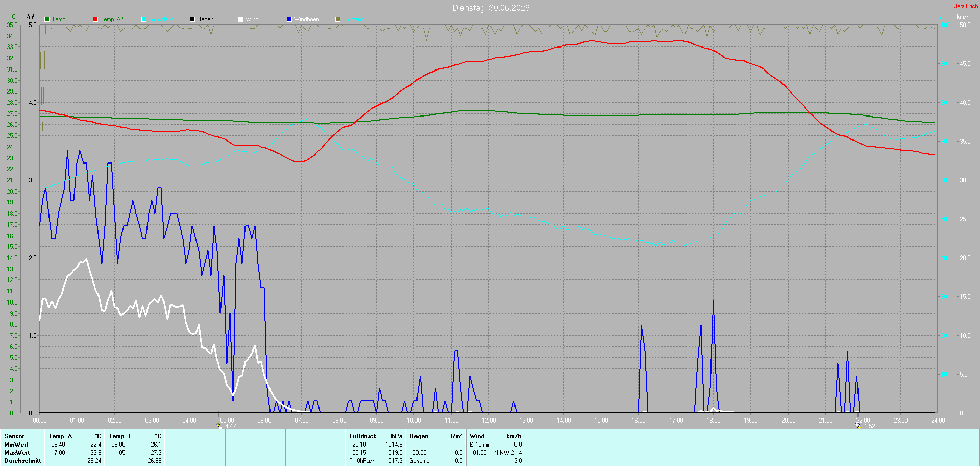
Task: Click the red 'Jarz Erich' author text
Action: (966, 6)
